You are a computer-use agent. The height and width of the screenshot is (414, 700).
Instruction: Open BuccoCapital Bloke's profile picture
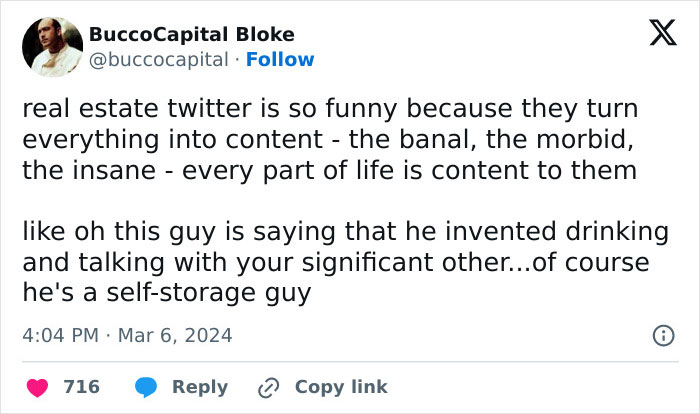click(x=52, y=46)
